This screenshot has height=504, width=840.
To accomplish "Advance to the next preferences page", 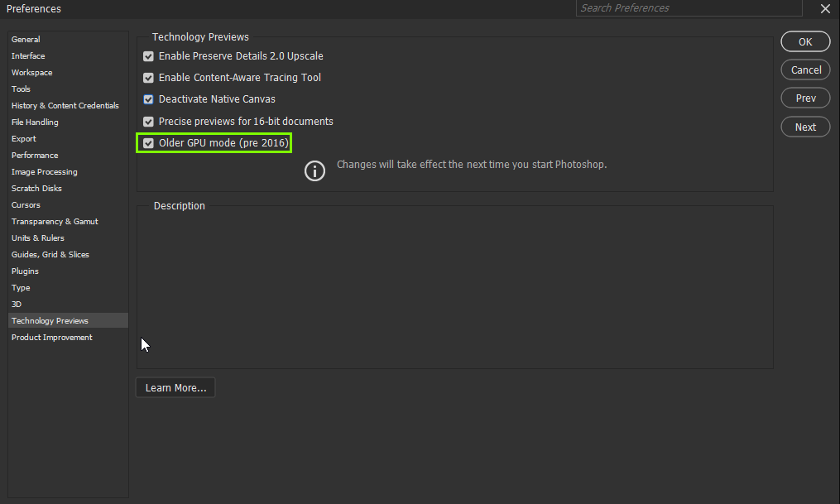I will click(804, 126).
